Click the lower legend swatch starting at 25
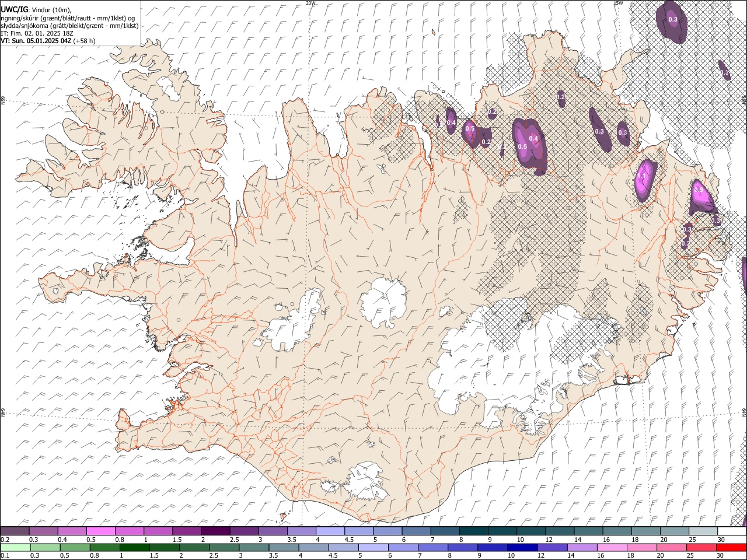The height and width of the screenshot is (560, 747). tap(701, 547)
